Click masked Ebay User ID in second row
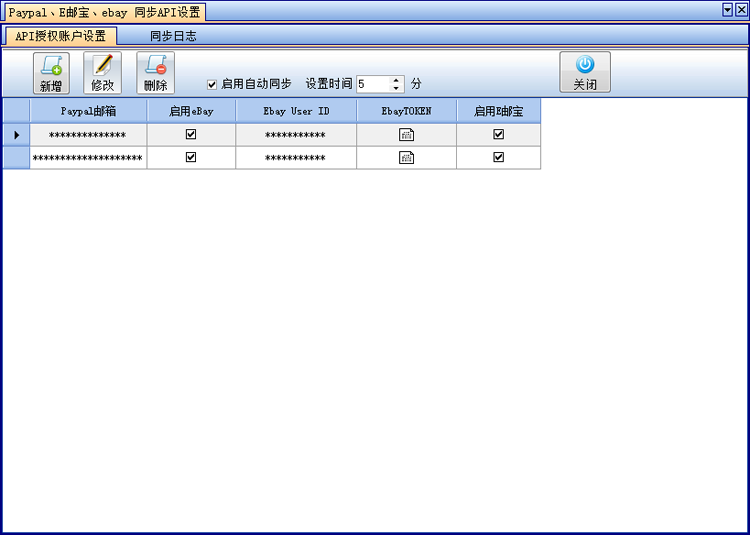 pos(296,158)
